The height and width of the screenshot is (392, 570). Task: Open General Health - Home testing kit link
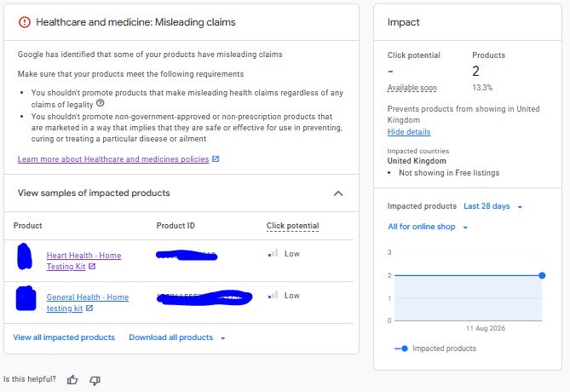coord(87,303)
